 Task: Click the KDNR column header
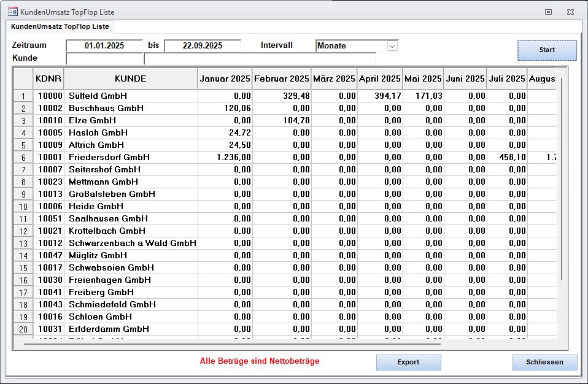click(x=48, y=79)
